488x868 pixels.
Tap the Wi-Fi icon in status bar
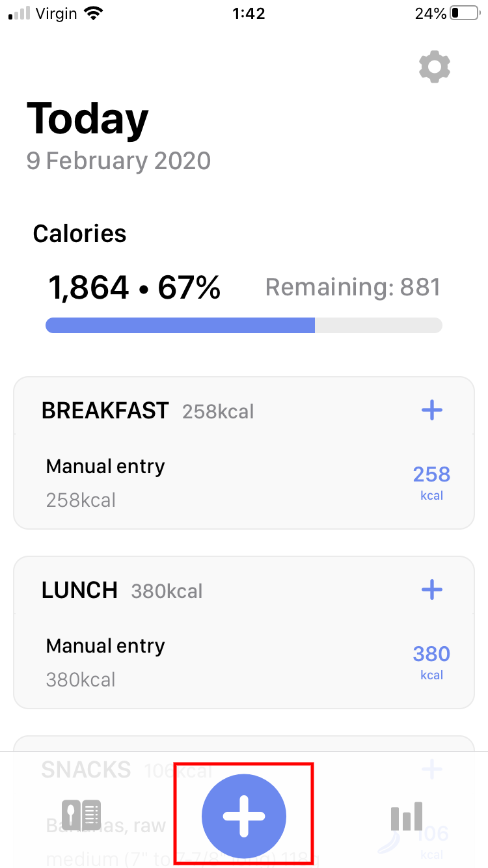point(94,14)
